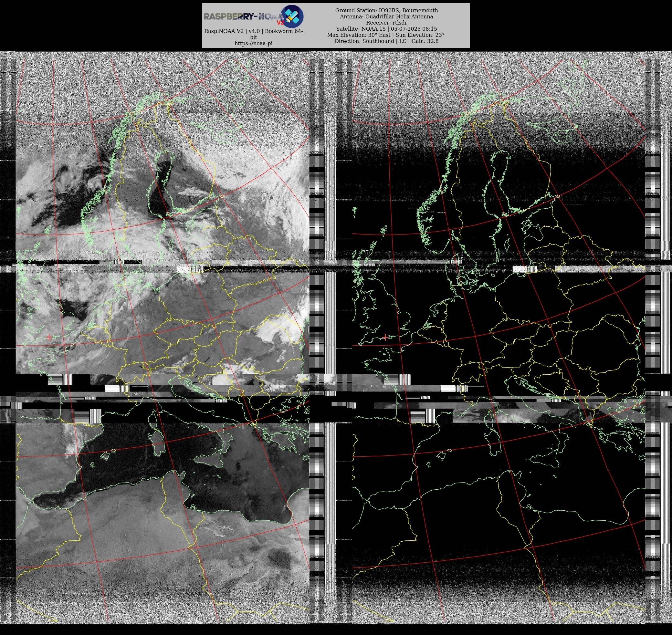Click red ground station cross in right image
Screen dimensions: 672x635
385,337
